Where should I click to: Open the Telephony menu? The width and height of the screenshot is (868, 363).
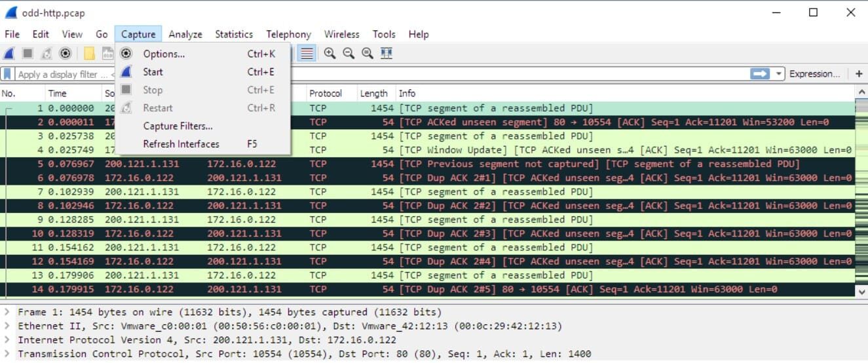point(288,34)
